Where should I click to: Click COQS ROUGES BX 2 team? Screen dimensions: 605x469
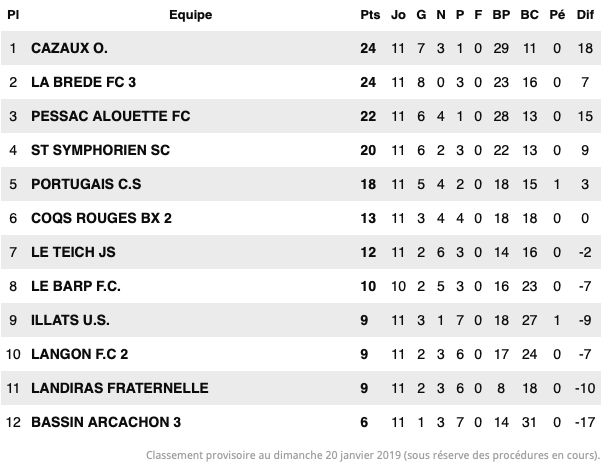point(101,218)
